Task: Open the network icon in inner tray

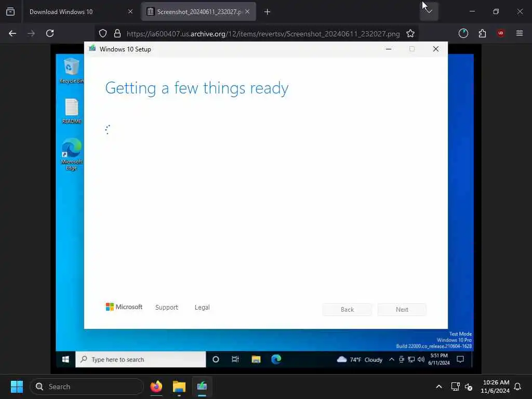Action: 411,360
